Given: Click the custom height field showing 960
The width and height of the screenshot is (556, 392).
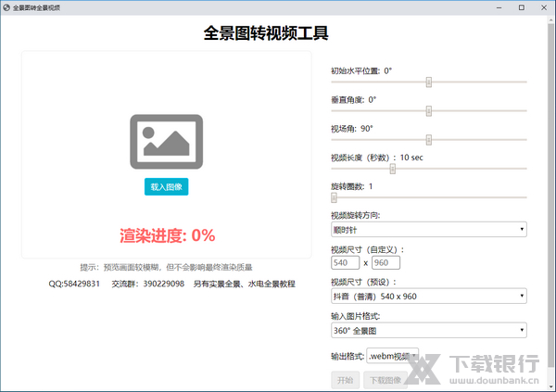Looking at the screenshot, I should [386, 263].
